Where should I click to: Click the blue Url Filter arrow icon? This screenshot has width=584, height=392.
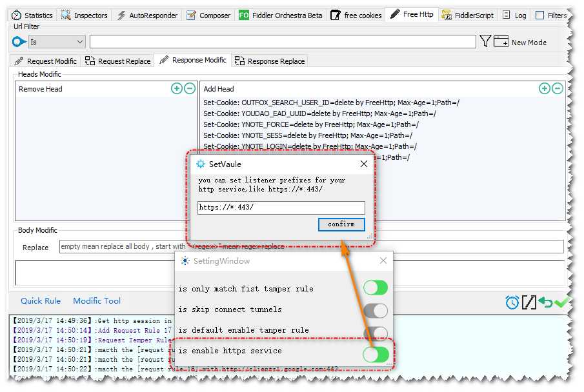pyautogui.click(x=19, y=42)
